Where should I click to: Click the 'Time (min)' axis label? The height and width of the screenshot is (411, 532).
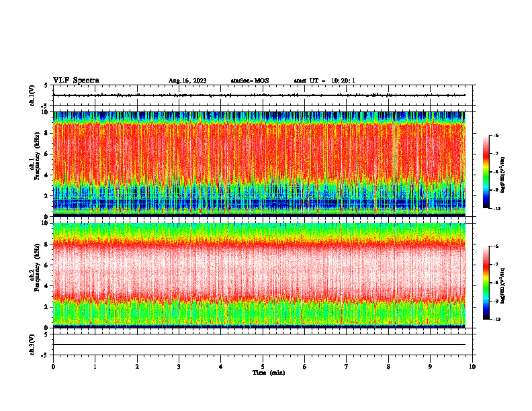[269, 373]
